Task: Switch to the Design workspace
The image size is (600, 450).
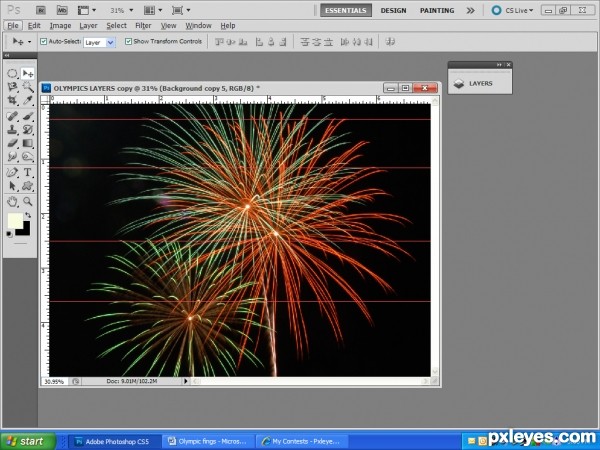Action: click(x=393, y=10)
